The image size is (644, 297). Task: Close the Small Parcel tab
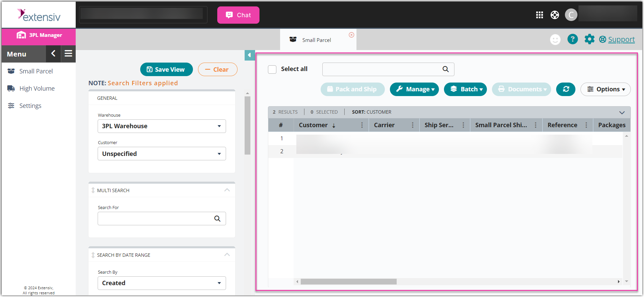click(351, 35)
